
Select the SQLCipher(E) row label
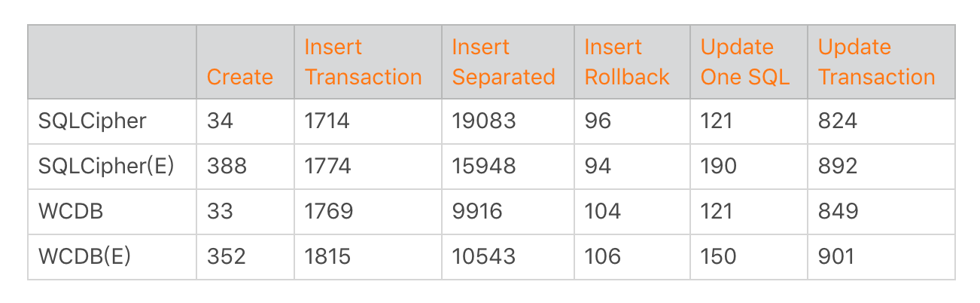[106, 166]
